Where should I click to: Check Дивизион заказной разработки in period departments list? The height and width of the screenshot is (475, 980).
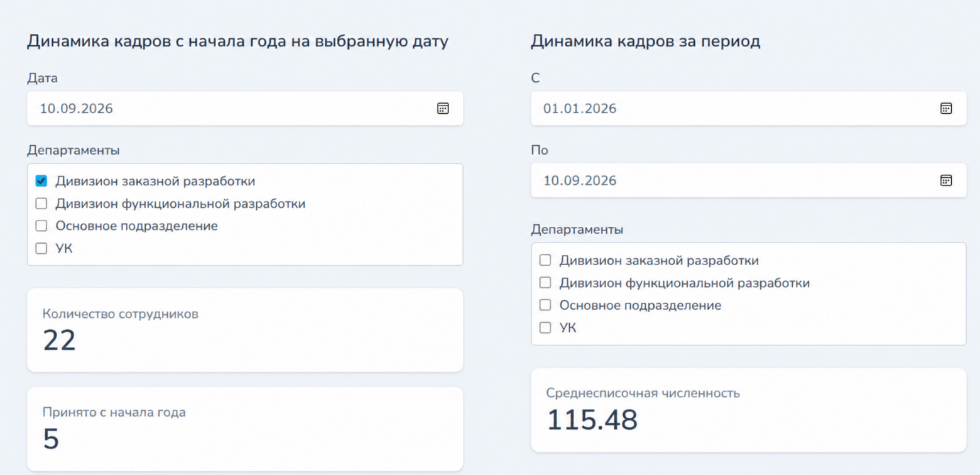point(545,260)
